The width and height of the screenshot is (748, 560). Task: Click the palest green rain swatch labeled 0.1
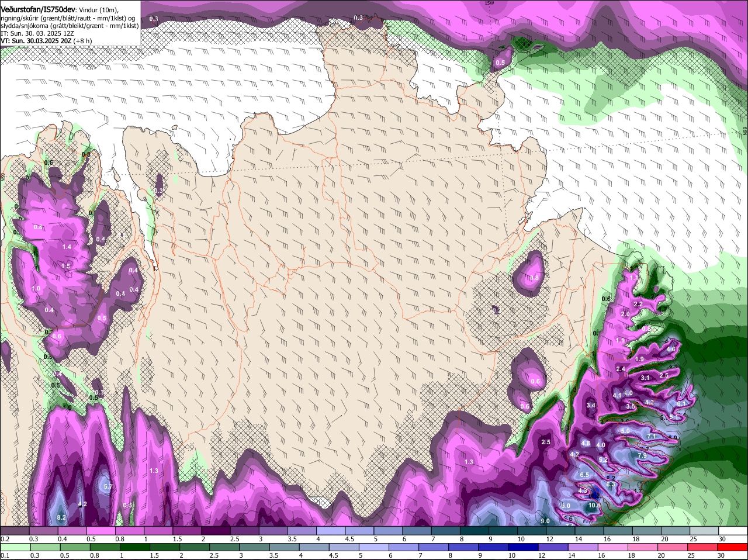coord(15,547)
